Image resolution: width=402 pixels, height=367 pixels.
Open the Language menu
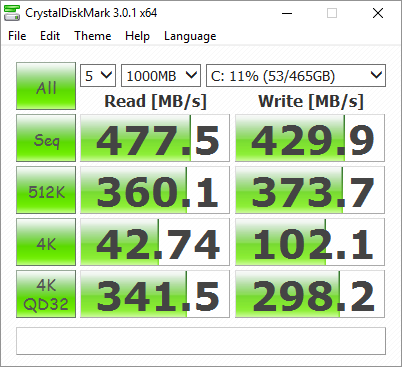point(190,36)
